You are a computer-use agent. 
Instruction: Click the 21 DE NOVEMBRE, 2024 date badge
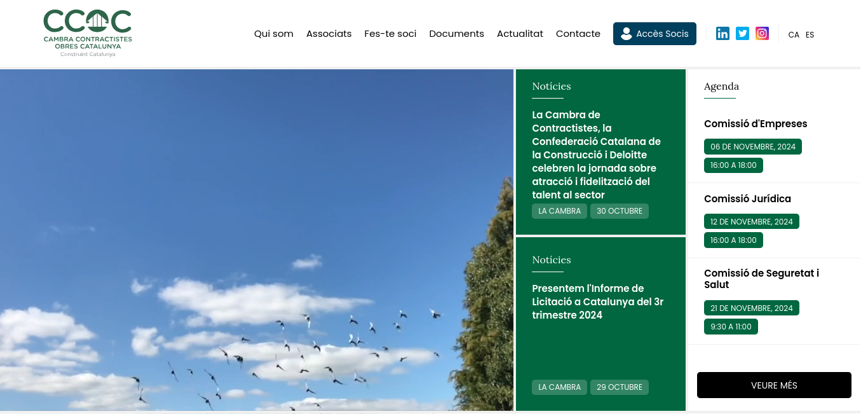[x=752, y=308]
